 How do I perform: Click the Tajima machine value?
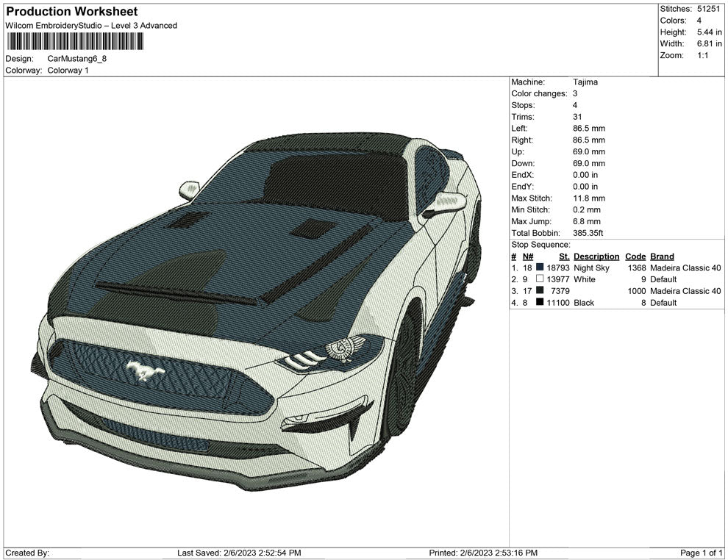(585, 82)
